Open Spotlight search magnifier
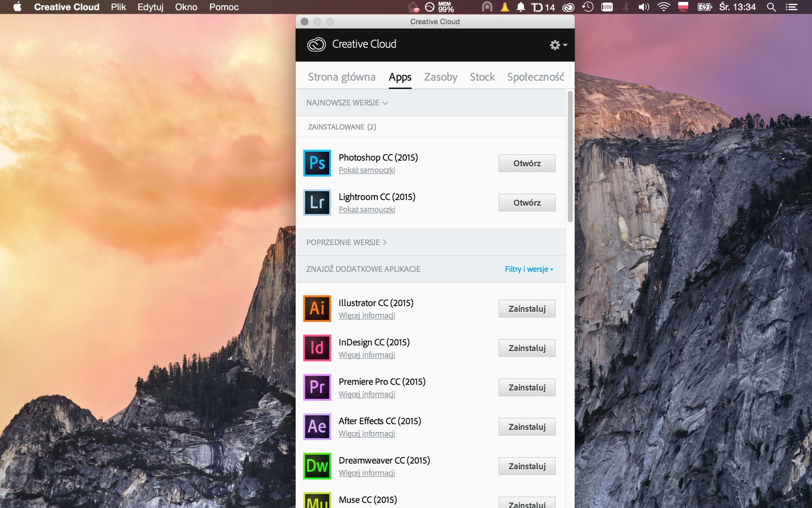This screenshot has width=812, height=508. (x=771, y=7)
